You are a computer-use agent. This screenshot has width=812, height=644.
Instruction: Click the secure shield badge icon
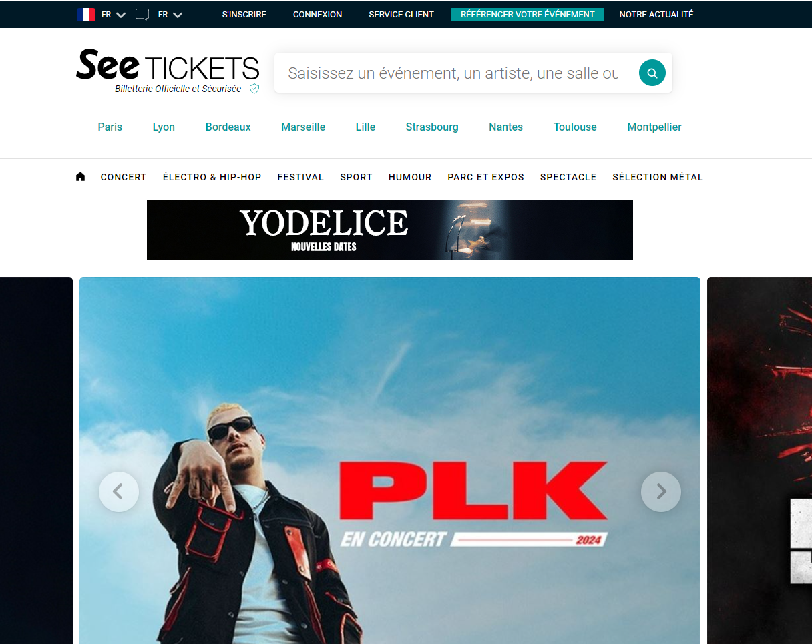tap(254, 89)
